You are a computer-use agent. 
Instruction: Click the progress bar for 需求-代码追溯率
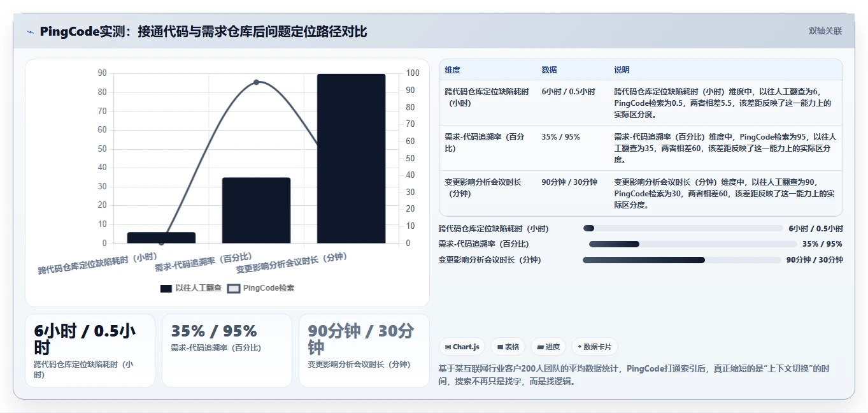point(693,244)
